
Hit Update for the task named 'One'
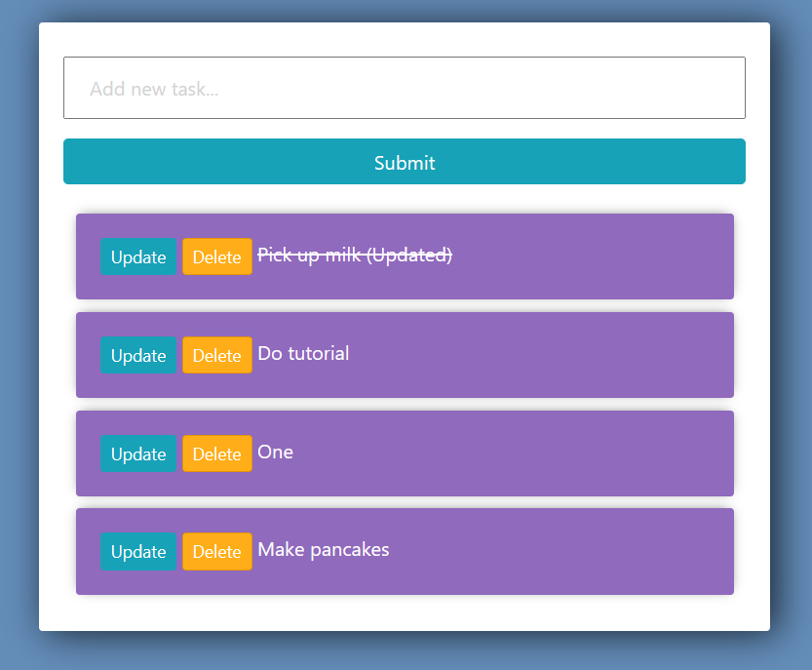click(138, 453)
